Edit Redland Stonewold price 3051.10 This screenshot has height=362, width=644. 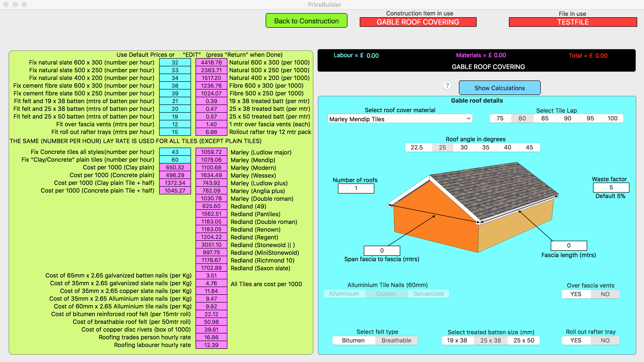[211, 245]
